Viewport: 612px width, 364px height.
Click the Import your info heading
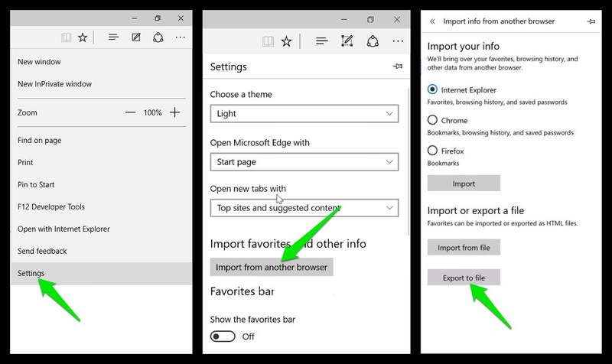(464, 46)
